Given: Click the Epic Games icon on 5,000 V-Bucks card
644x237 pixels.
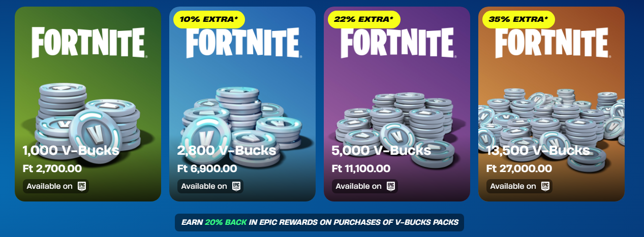Looking at the screenshot, I should point(391,186).
